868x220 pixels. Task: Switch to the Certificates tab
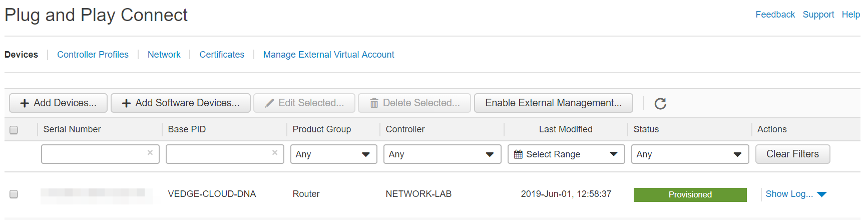tap(222, 55)
